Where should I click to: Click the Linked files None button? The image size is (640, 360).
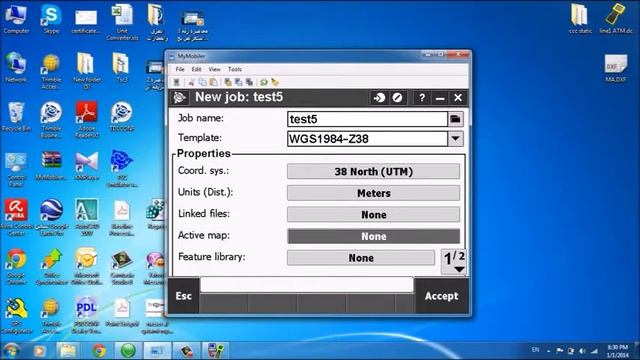(x=373, y=215)
